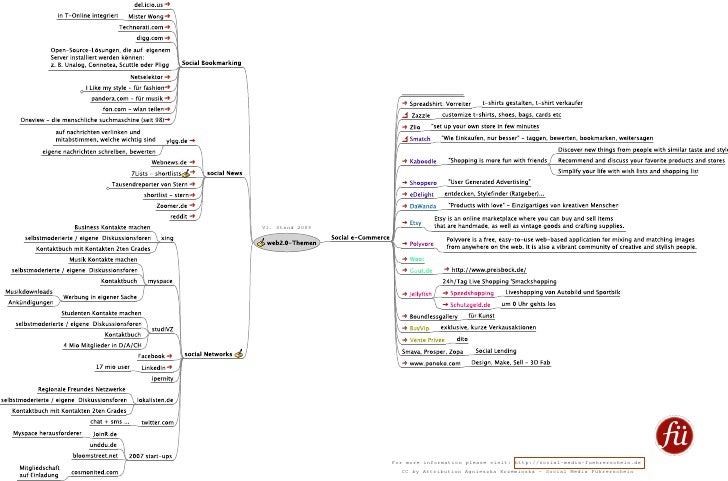Select the bloomstreet.net entry
This screenshot has height=481, width=728.
coord(95,455)
